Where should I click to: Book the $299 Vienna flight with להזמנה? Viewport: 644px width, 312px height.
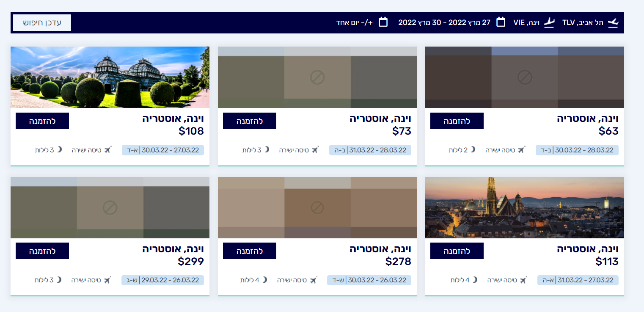[x=42, y=251]
